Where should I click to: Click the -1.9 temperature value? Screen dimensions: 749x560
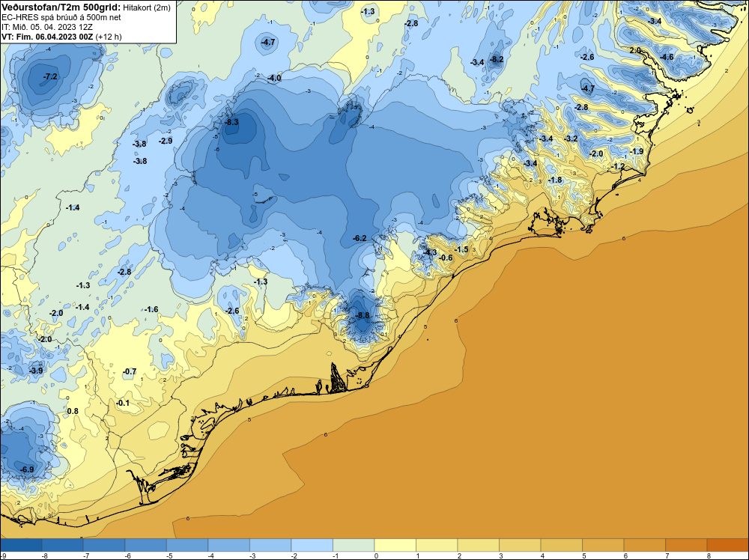tap(636, 151)
